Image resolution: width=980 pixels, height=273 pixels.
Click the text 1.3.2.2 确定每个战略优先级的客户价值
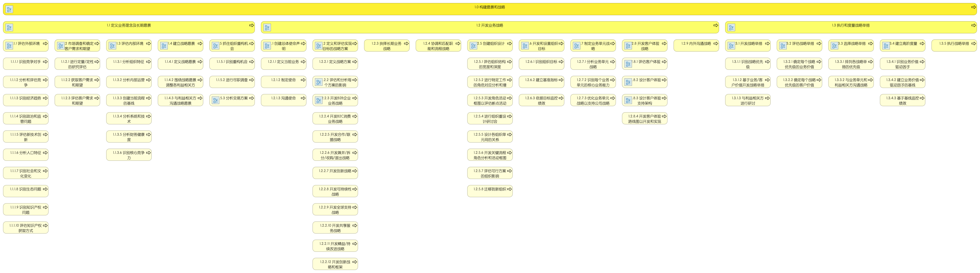tap(799, 83)
